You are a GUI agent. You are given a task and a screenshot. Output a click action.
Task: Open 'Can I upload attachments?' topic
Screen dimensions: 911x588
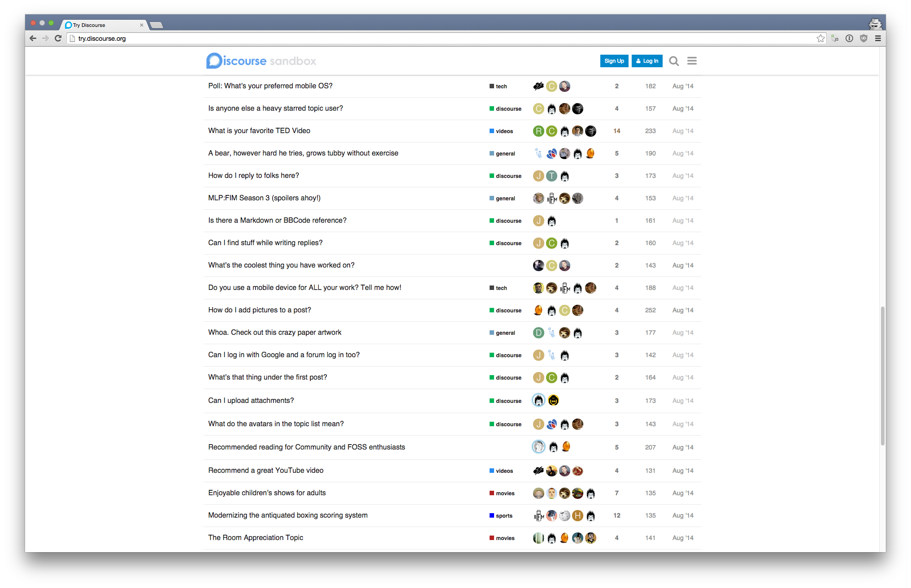pyautogui.click(x=251, y=401)
